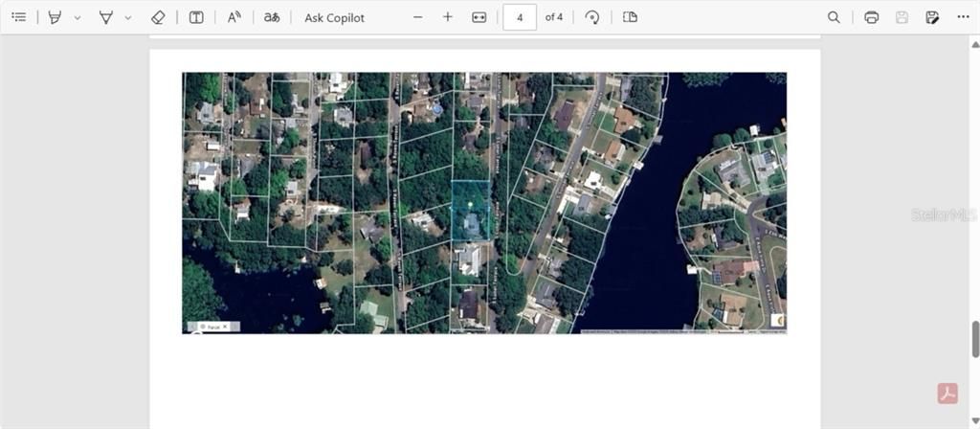Image resolution: width=980 pixels, height=429 pixels.
Task: Open Find search in the PDF
Action: [834, 17]
